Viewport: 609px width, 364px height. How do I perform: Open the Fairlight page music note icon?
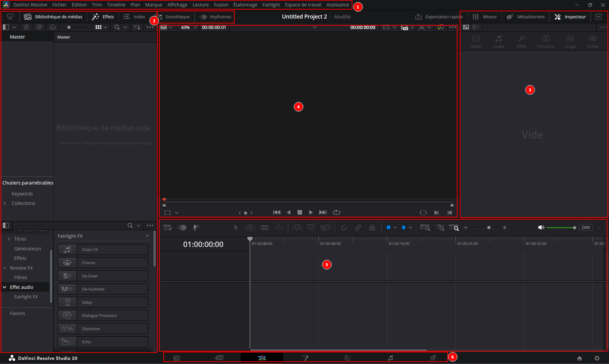click(390, 358)
